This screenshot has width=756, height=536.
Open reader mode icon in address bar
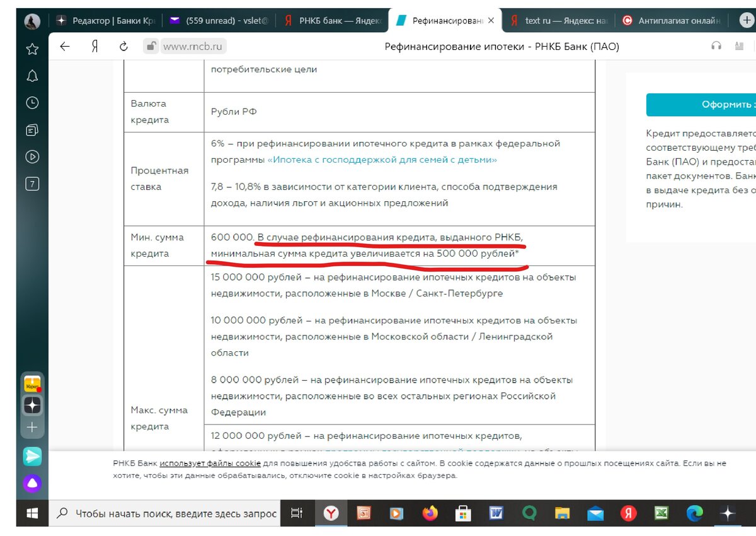pos(739,46)
